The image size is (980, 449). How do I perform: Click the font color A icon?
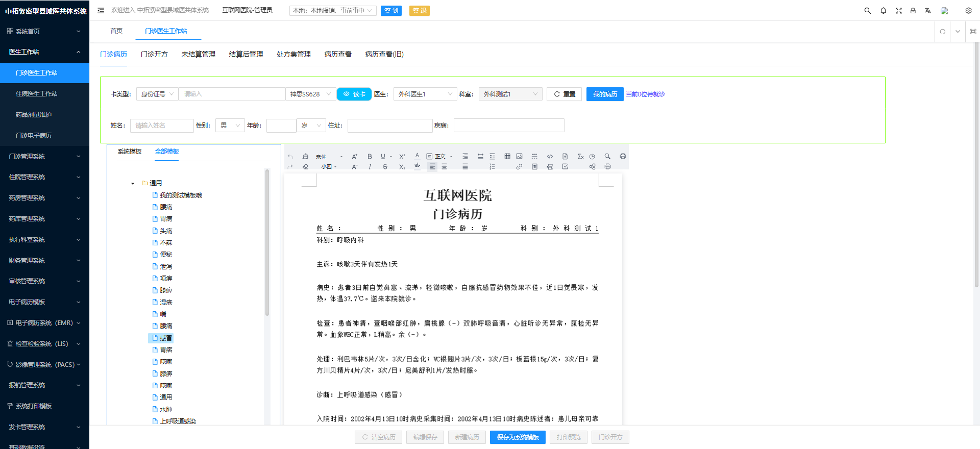(x=417, y=156)
